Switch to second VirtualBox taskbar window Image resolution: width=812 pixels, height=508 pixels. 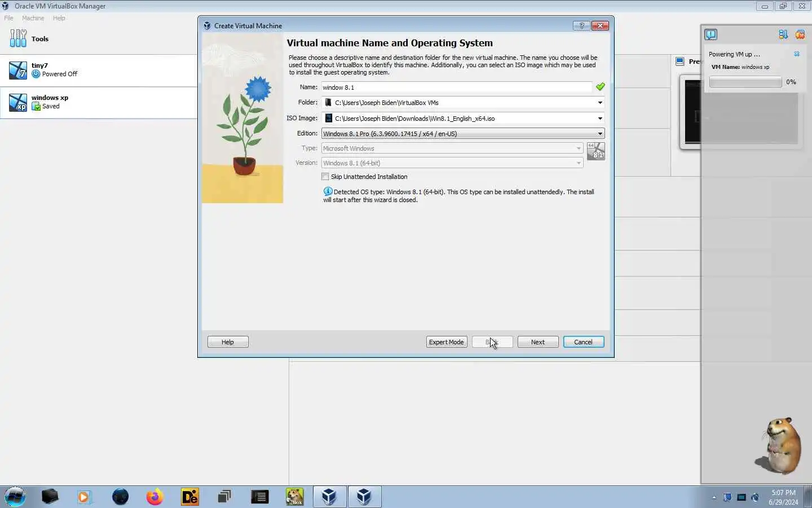pyautogui.click(x=364, y=497)
